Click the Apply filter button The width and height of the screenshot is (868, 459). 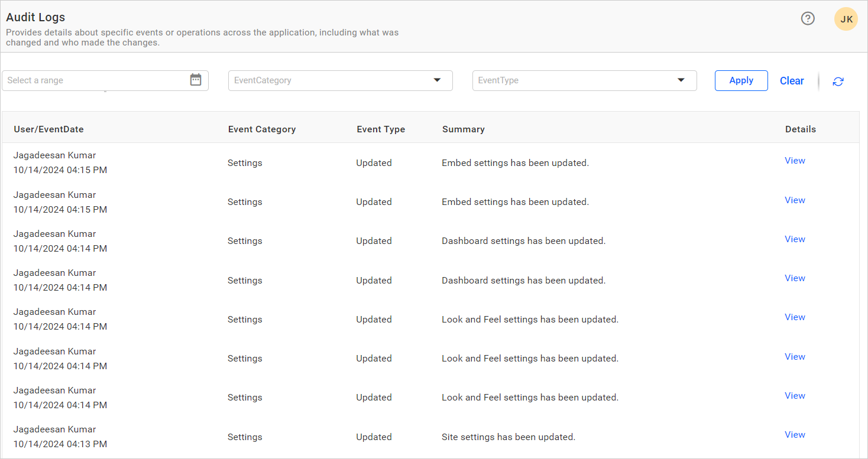[x=741, y=80]
